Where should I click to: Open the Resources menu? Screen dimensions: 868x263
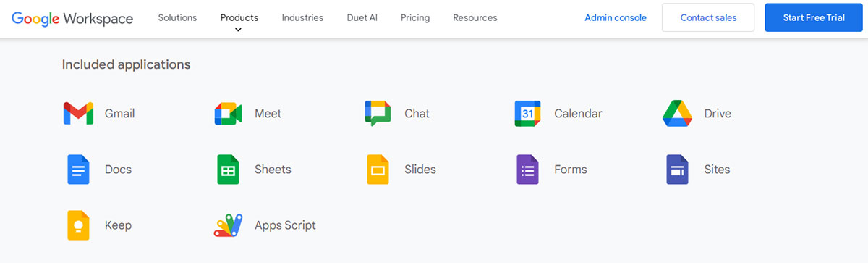pos(475,18)
